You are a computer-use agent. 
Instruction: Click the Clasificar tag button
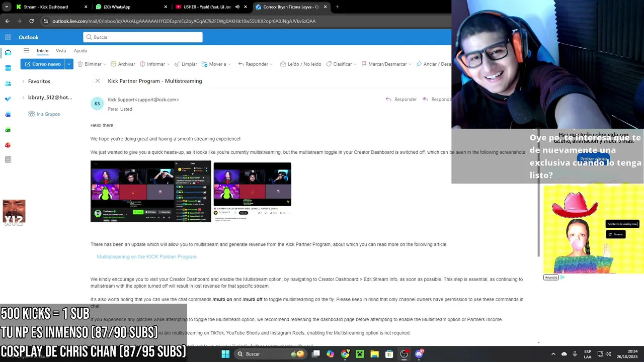pyautogui.click(x=339, y=64)
